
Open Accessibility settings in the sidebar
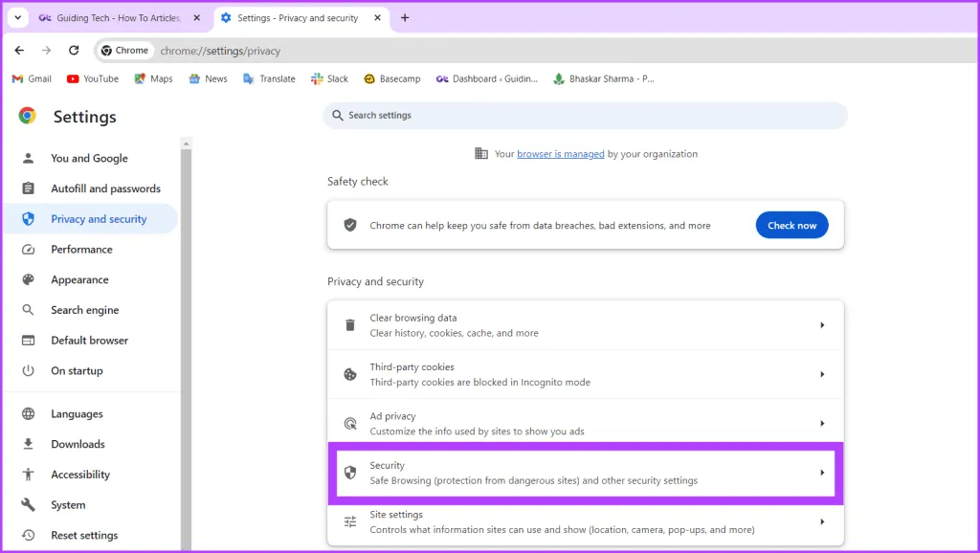(x=80, y=475)
